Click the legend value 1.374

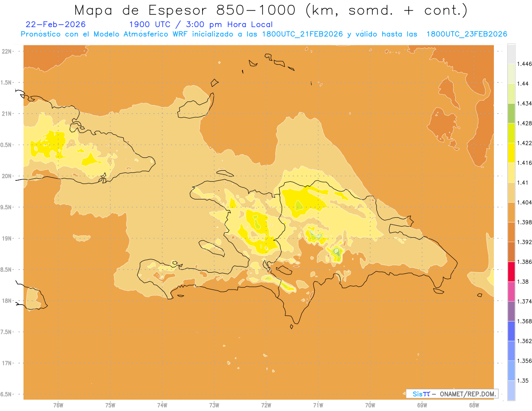[x=524, y=301]
